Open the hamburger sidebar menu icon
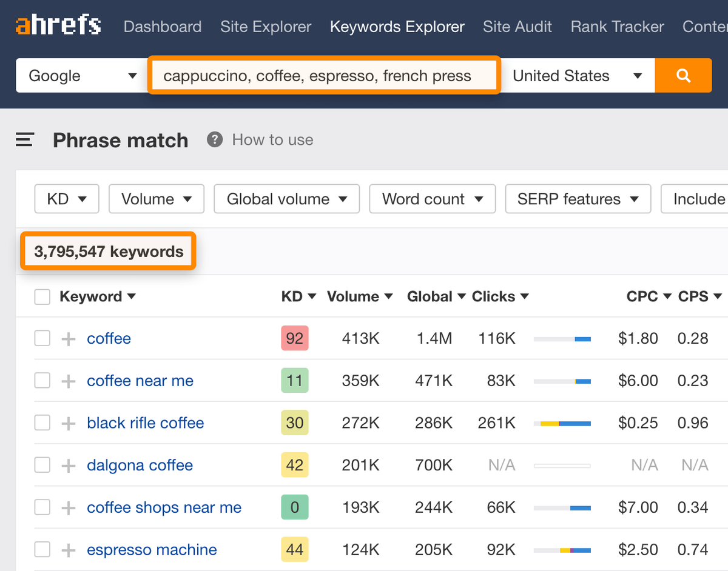 pos(25,140)
